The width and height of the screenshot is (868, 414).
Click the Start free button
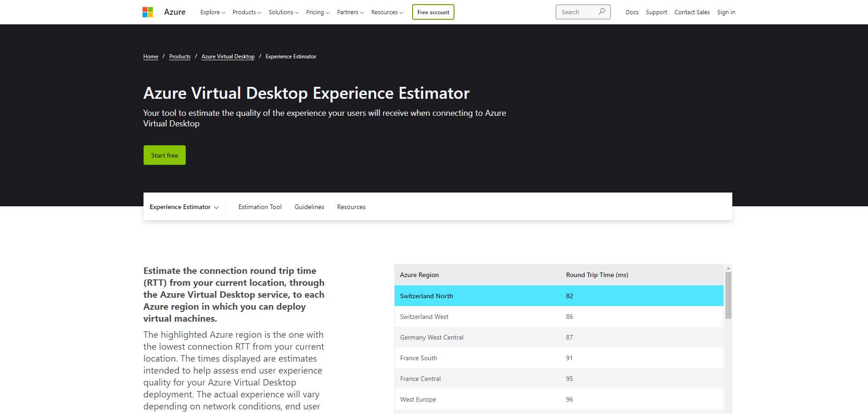(164, 155)
